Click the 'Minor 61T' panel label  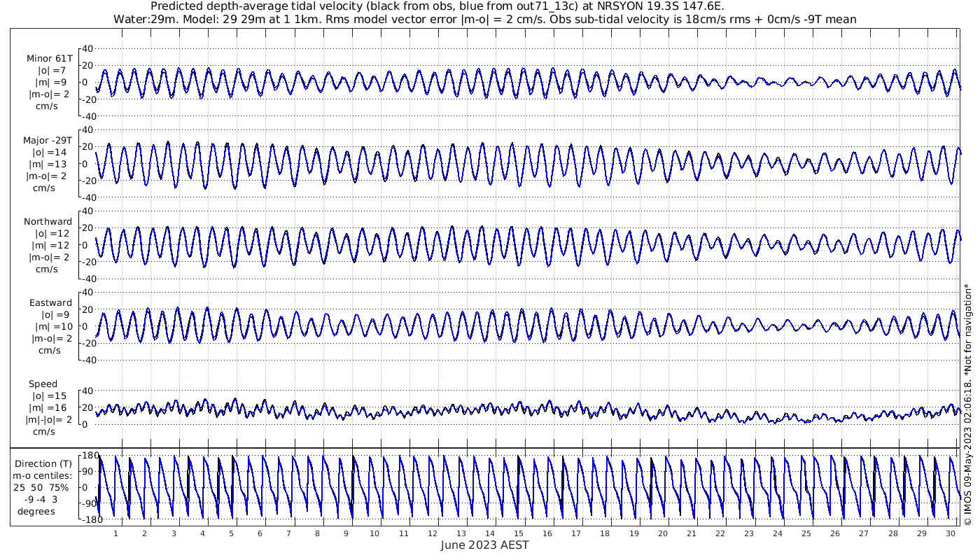click(49, 58)
